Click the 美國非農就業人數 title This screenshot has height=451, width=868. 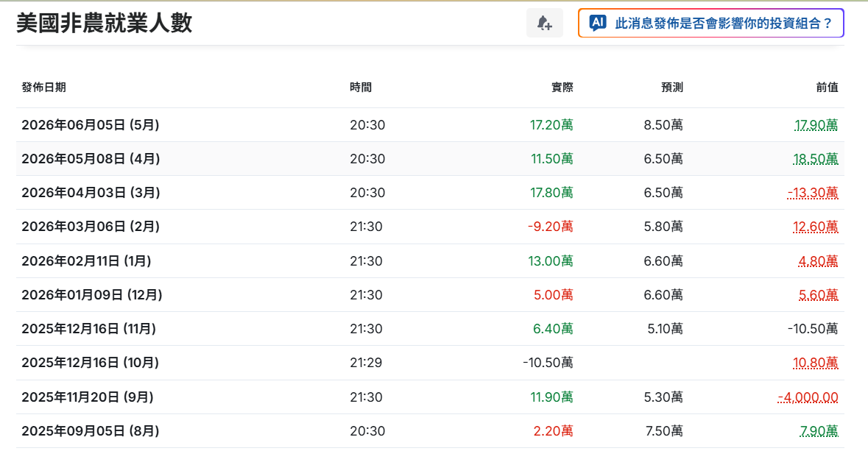tap(104, 24)
